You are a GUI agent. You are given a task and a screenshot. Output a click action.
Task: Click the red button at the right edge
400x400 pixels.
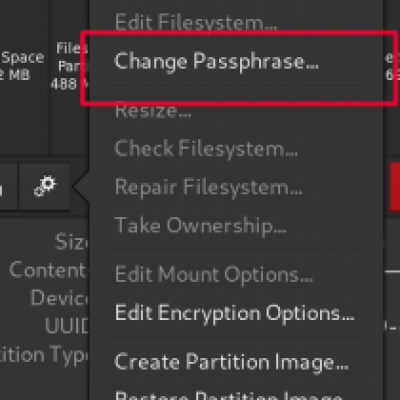point(395,186)
